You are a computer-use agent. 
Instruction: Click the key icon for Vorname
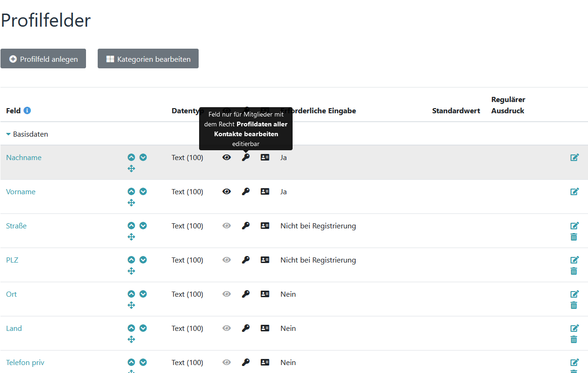coord(246,191)
